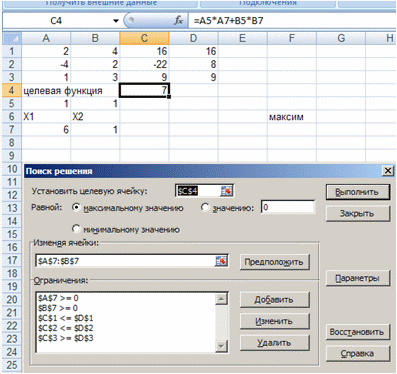Click the Закрыть button
Image resolution: width=397 pixels, height=374 pixels.
click(357, 214)
